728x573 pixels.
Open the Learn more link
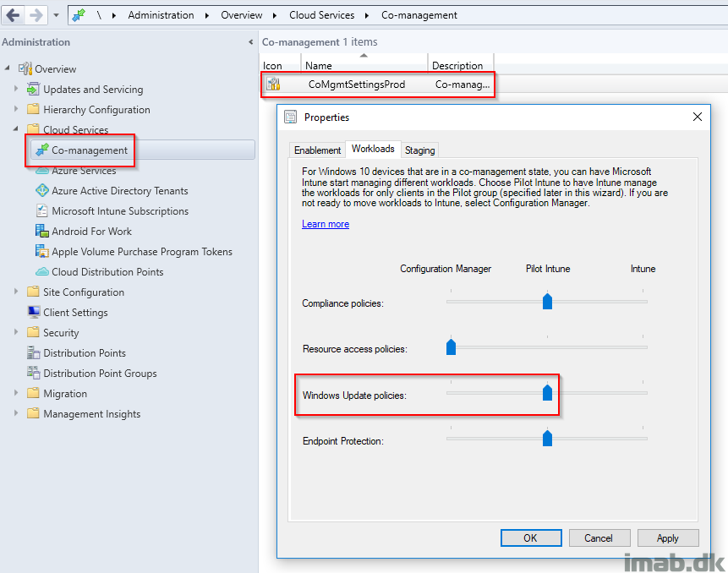(326, 224)
